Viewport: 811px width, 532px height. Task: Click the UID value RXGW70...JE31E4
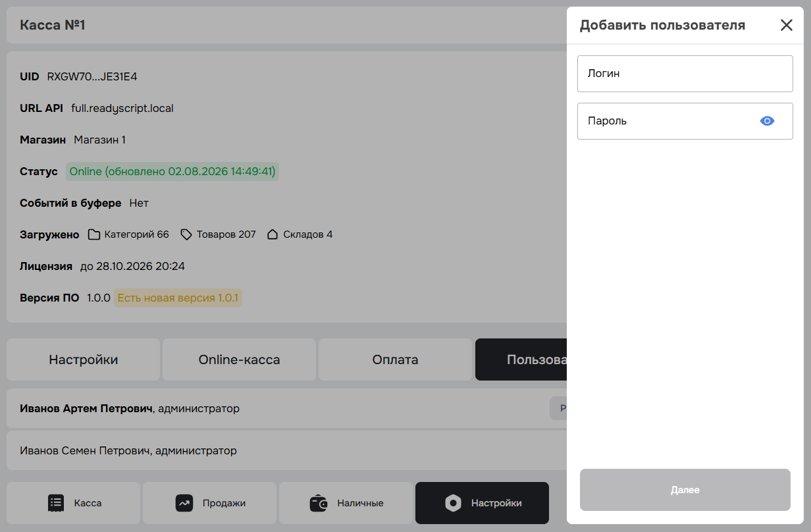tap(92, 77)
